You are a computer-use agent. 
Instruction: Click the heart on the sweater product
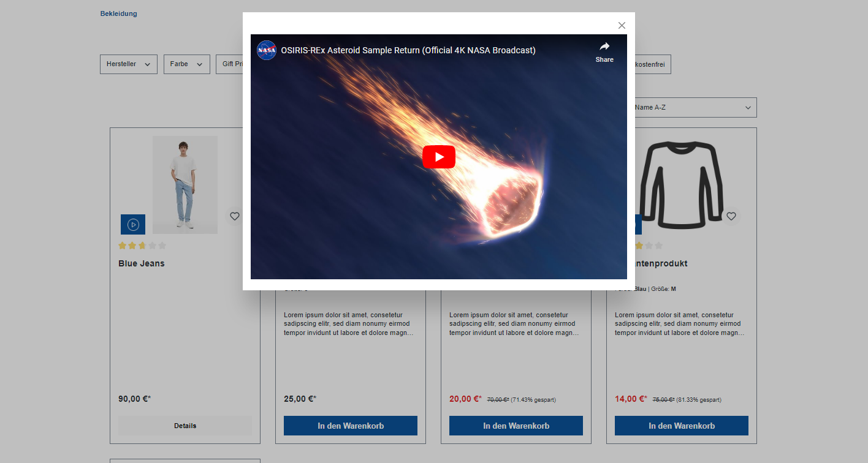[x=731, y=216]
